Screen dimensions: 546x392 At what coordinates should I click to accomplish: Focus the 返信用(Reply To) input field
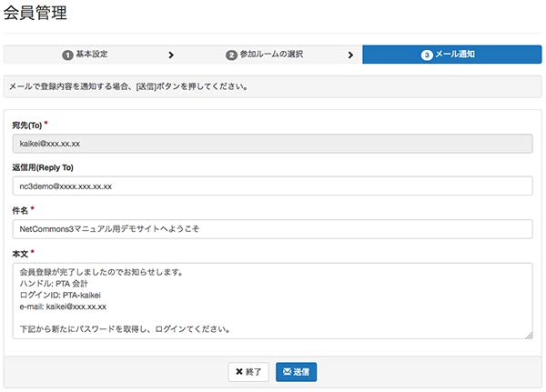[272, 186]
